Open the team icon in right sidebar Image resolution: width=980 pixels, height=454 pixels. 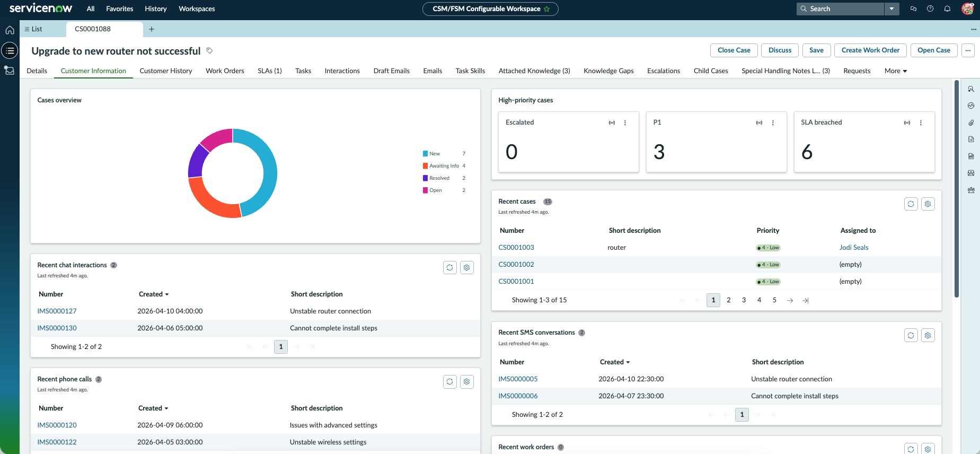pos(971,190)
